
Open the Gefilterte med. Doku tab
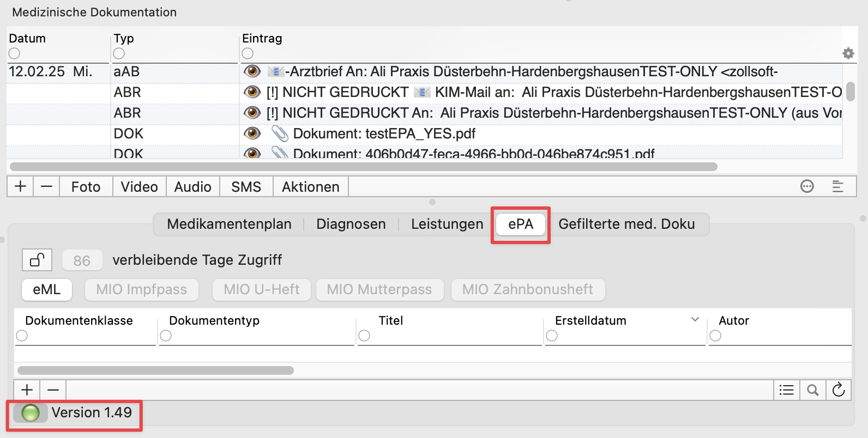pos(626,224)
